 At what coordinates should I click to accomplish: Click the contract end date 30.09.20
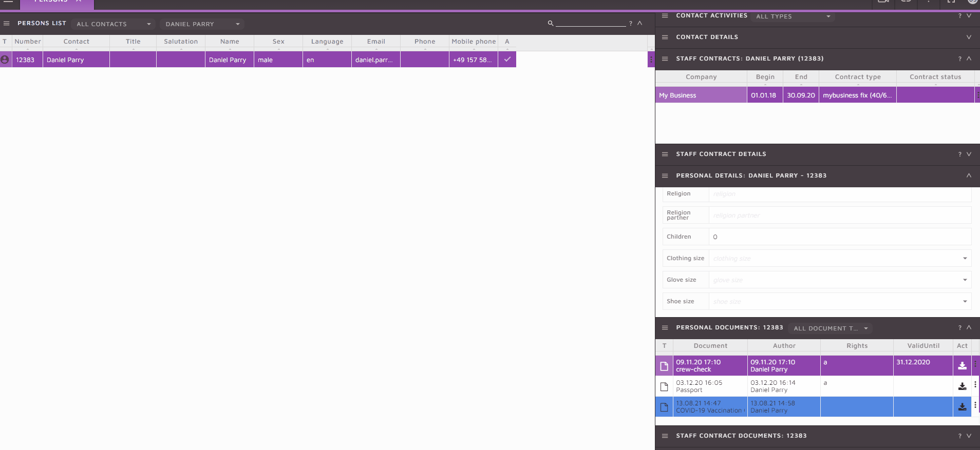tap(801, 95)
